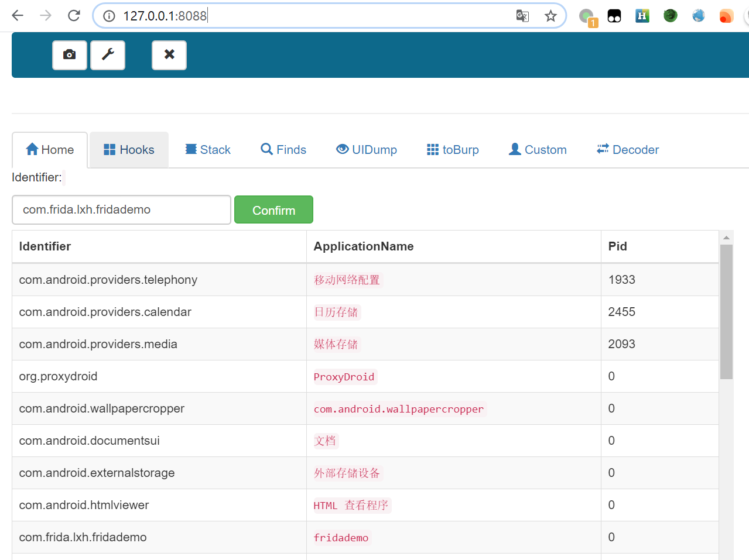Select com.android.htmlviewer identifier
Viewport: 749px width, 560px height.
(x=84, y=505)
